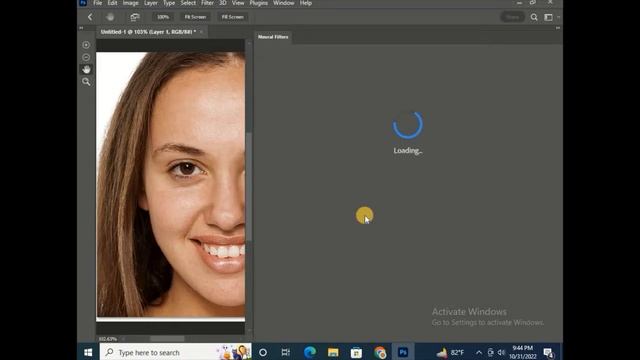Image resolution: width=640 pixels, height=360 pixels.
Task: Open the Layer menu
Action: pyautogui.click(x=151, y=3)
